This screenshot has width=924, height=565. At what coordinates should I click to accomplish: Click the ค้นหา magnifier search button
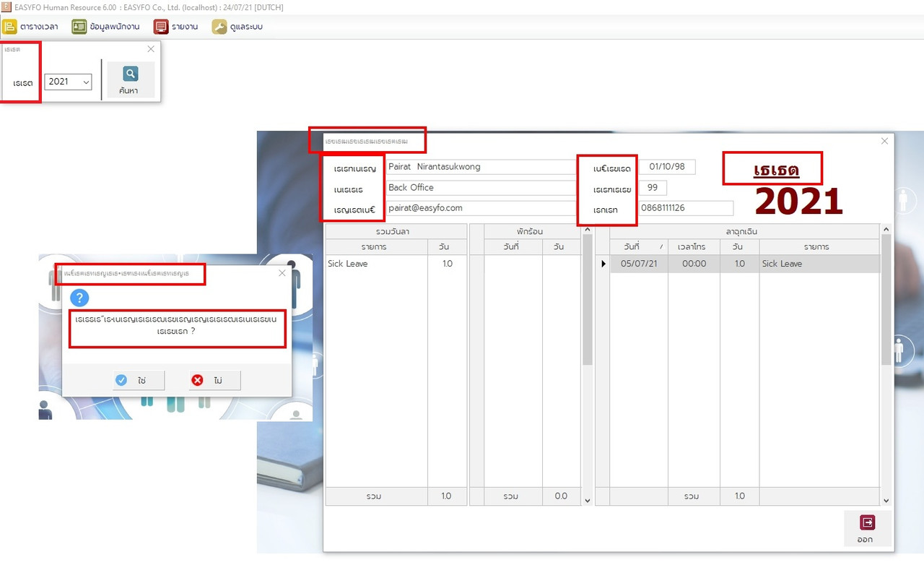point(131,80)
